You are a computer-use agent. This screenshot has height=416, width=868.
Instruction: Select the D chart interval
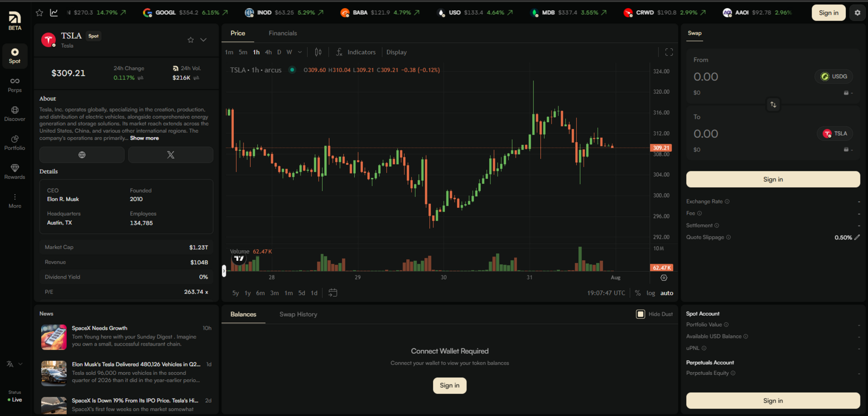(x=279, y=52)
